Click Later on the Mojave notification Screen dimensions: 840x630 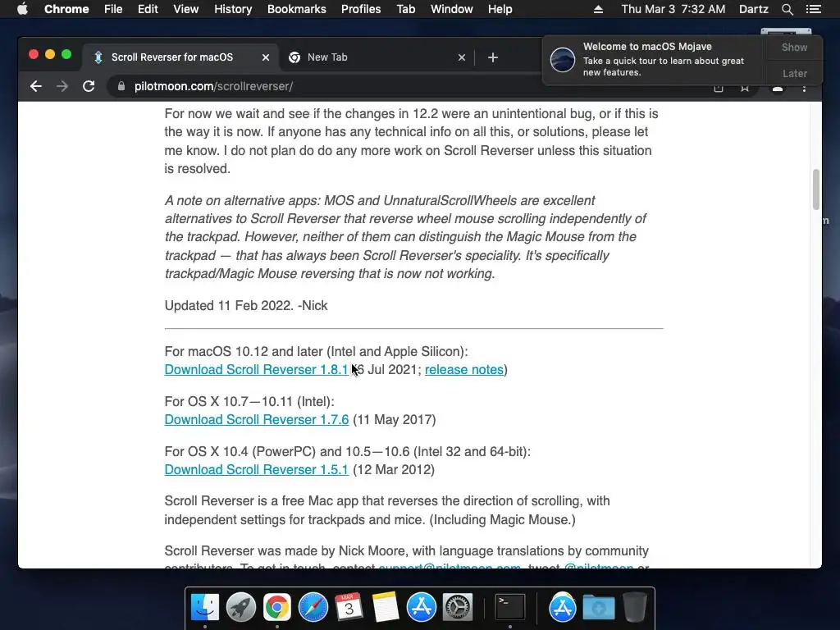(x=794, y=73)
